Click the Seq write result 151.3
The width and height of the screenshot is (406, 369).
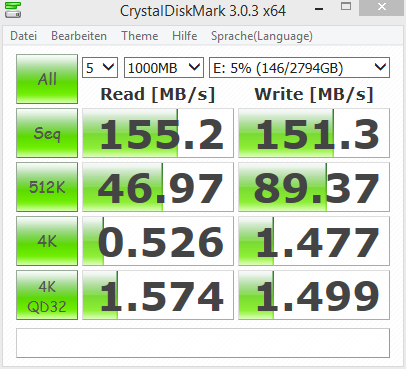point(314,133)
